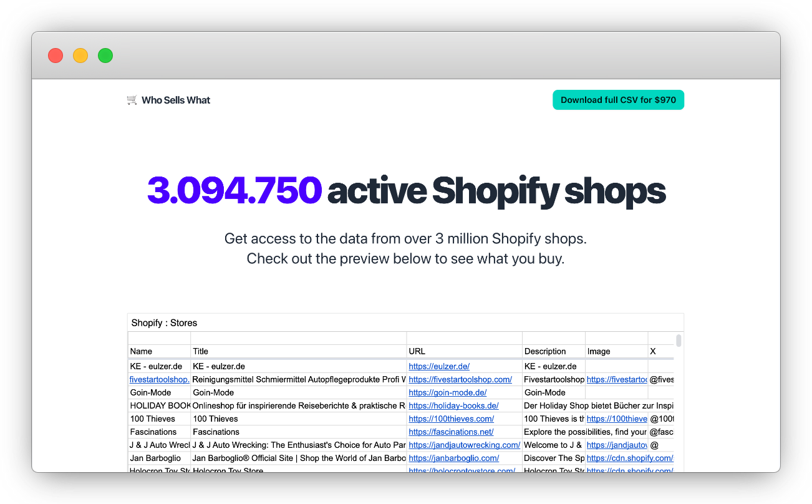Open the Image link in 100 Thieves row
812x504 pixels.
pos(617,419)
